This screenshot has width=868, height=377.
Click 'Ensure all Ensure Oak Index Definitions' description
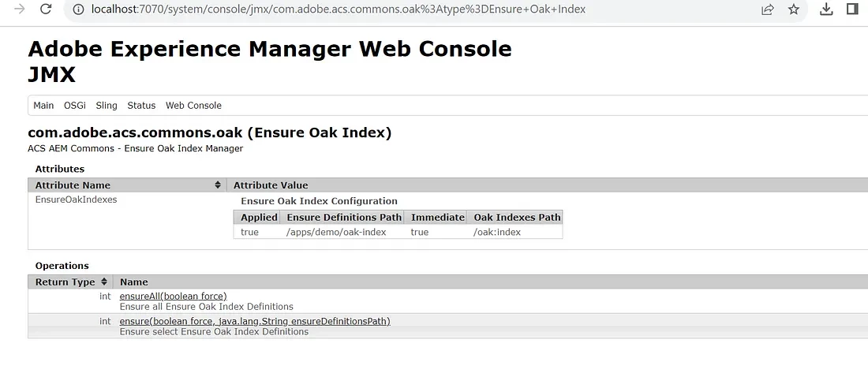(x=207, y=306)
